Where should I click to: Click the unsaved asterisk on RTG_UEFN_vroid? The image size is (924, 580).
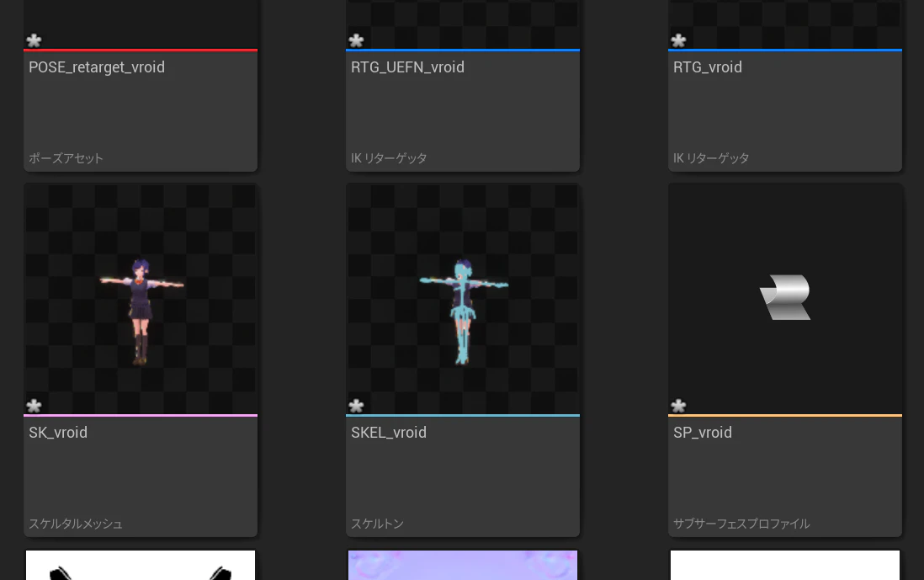pyautogui.click(x=357, y=40)
